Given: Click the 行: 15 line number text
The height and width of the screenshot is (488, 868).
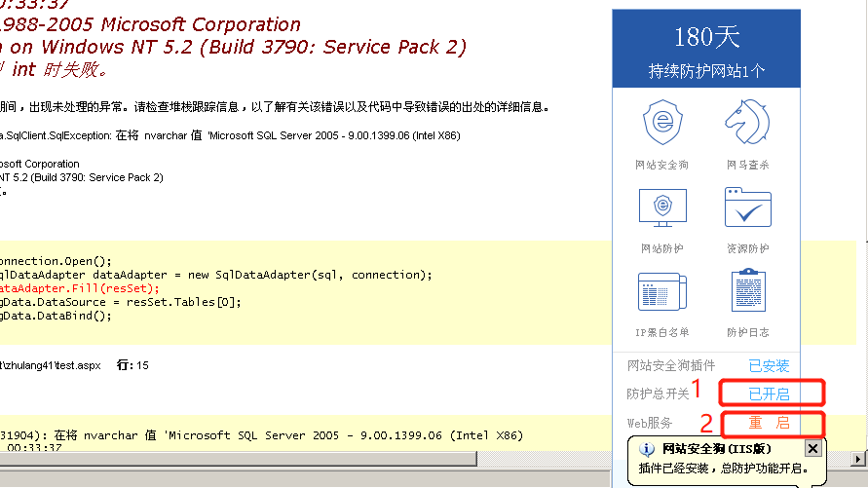Looking at the screenshot, I should click(132, 365).
